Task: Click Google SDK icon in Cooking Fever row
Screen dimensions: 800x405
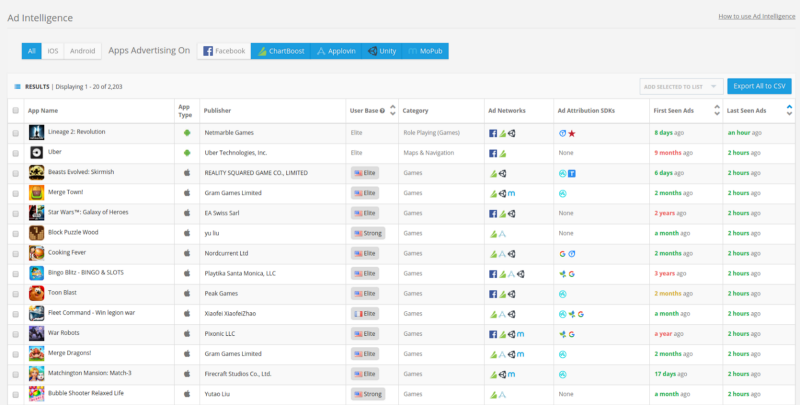Action: pos(562,254)
